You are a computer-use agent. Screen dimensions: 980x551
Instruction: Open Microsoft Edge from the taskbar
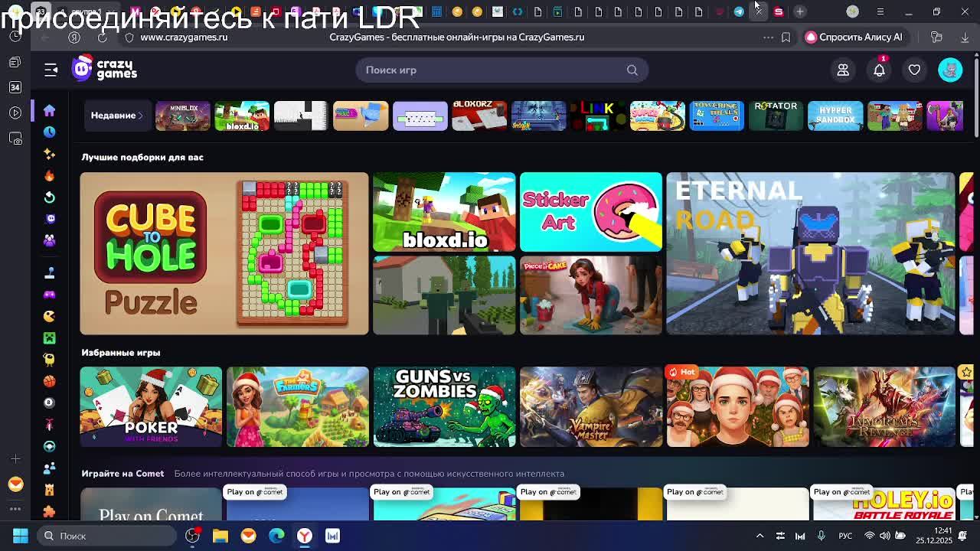276,536
